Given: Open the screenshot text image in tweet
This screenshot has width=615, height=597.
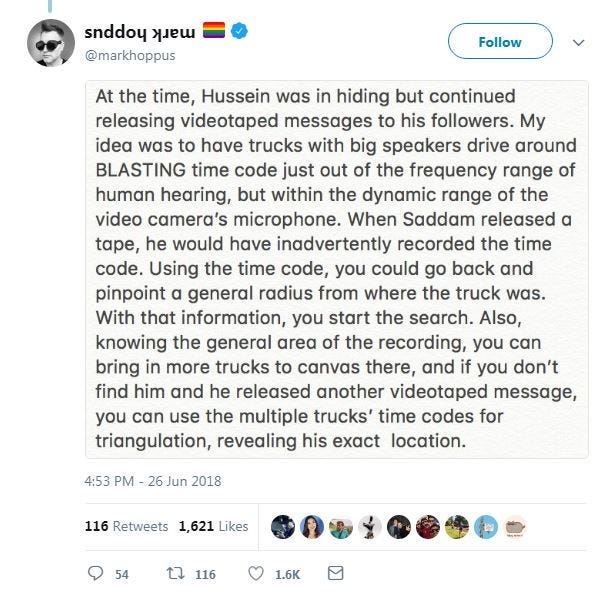Looking at the screenshot, I should pos(337,269).
